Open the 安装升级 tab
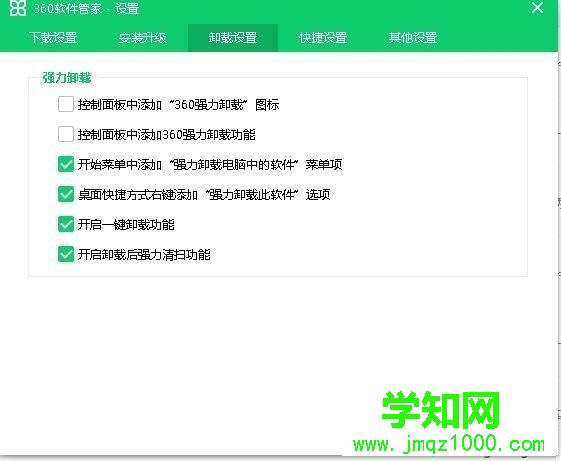Viewport: 561px width, 461px height. (143, 38)
